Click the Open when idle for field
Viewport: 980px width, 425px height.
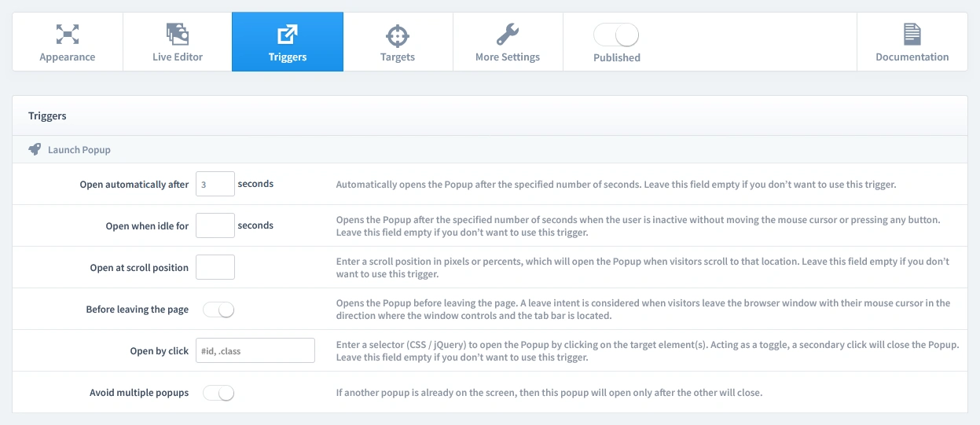tap(215, 225)
